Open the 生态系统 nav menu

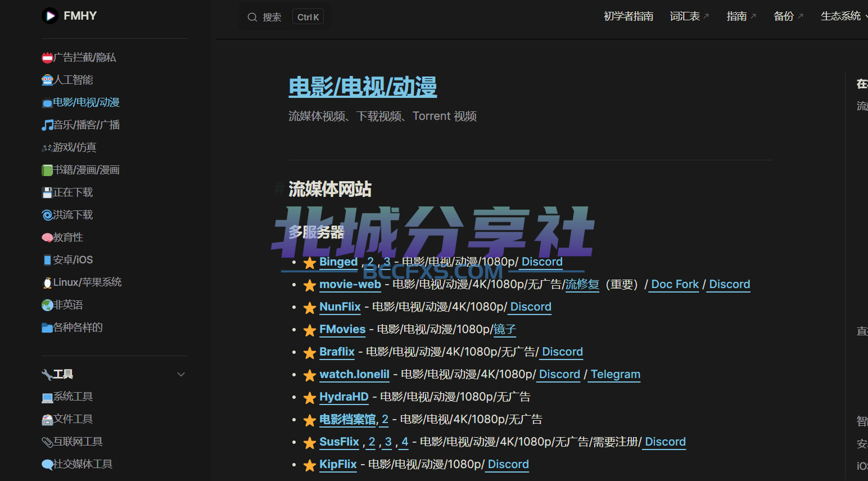844,16
